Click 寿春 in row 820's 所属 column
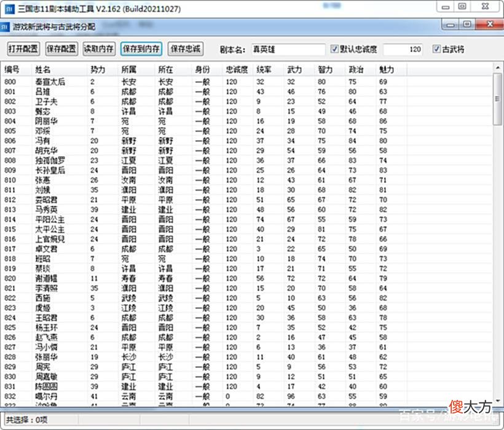This screenshot has width=504, height=430. [129, 278]
